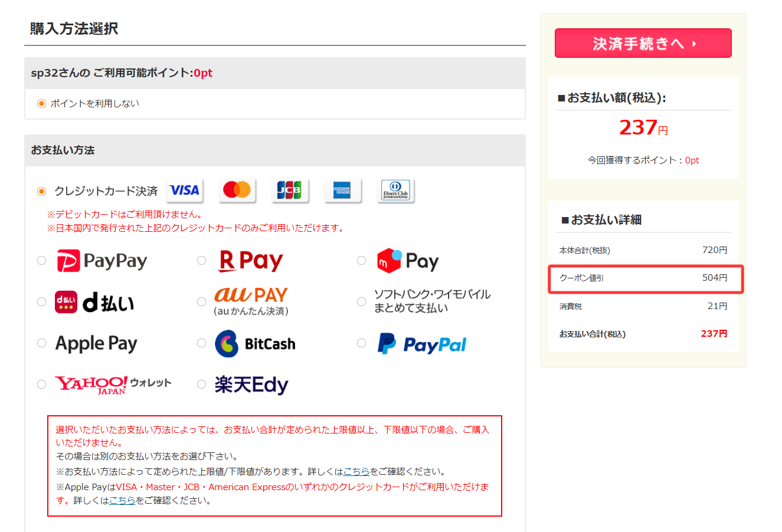Image resolution: width=782 pixels, height=532 pixels.
Task: Click the クレジットカード決済 label text
Action: point(106,191)
